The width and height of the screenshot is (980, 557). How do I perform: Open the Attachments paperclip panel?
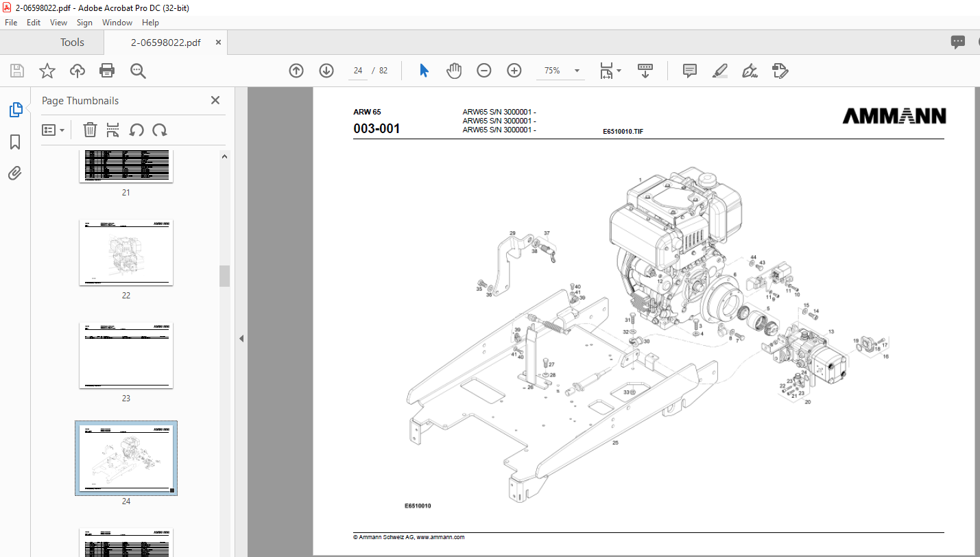(15, 173)
